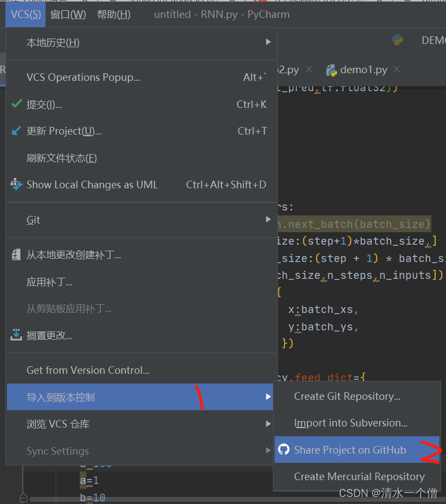
Task: Choose Create Mercurial Repository option
Action: (x=357, y=476)
